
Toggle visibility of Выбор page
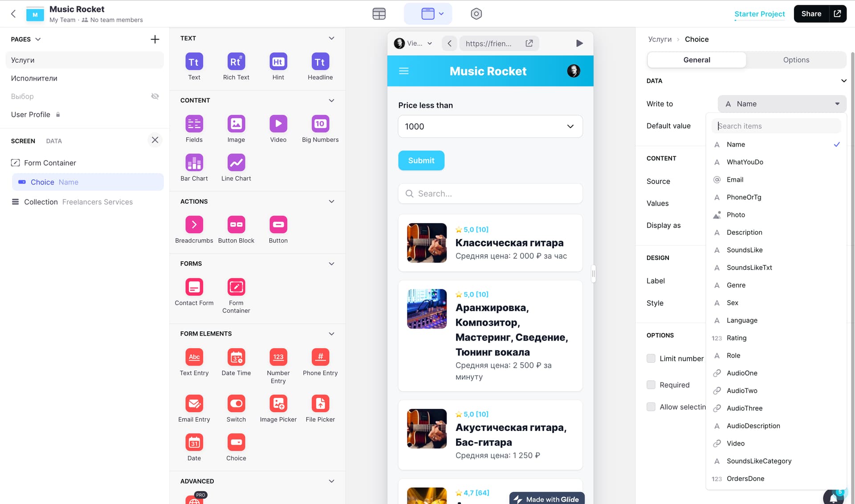coord(155,96)
